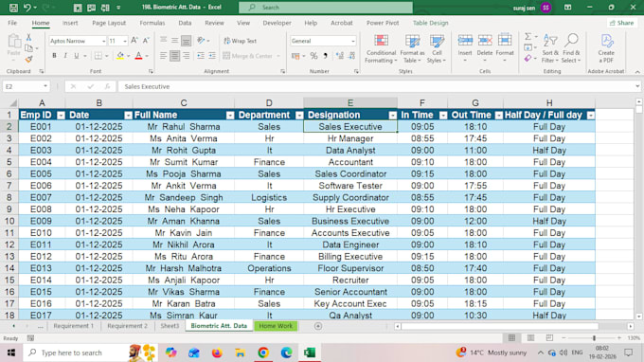Cut selection using scissors icon
This screenshot has height=362, width=644.
[x=28, y=37]
